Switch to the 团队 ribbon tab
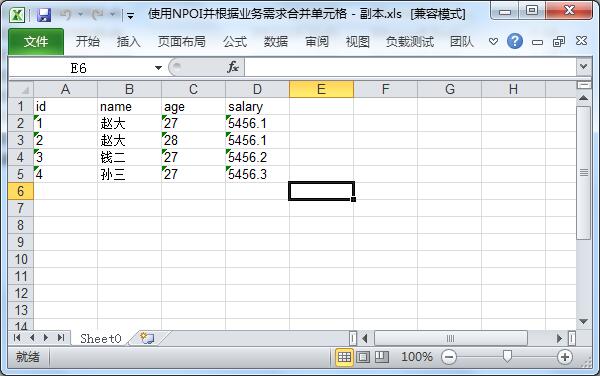The height and width of the screenshot is (376, 600). (462, 41)
